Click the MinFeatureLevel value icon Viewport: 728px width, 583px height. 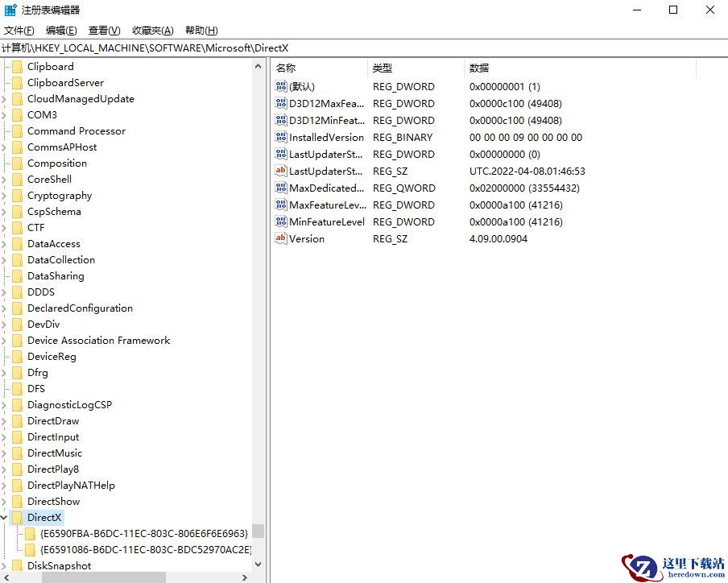click(281, 221)
